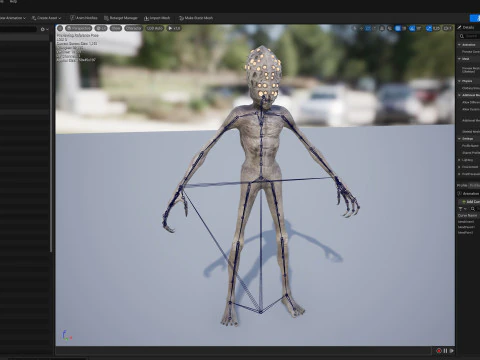Toggle grid snapping in viewport
This screenshot has height=360, width=480.
coord(397,28)
